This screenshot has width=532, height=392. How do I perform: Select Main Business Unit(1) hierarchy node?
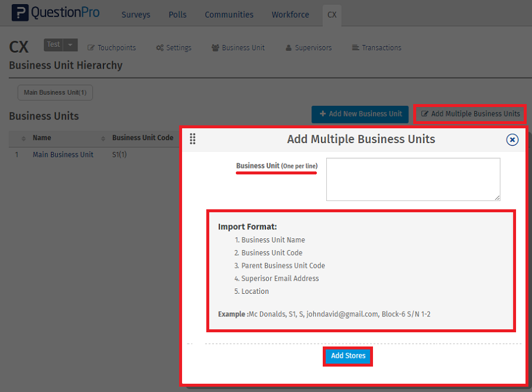point(55,93)
